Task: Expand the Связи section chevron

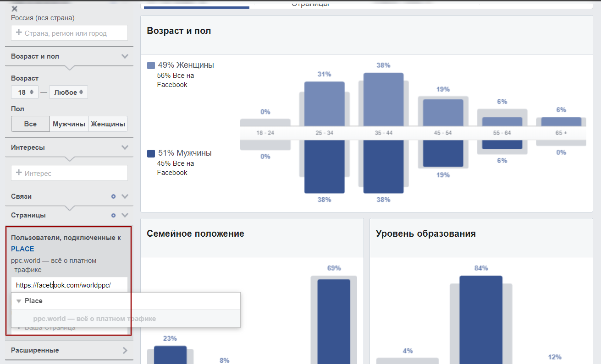Action: click(125, 196)
